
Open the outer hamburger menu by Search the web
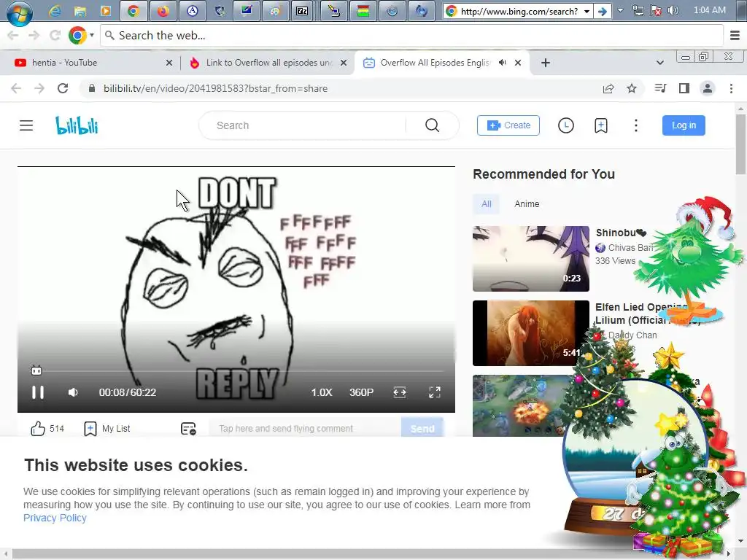(x=735, y=36)
